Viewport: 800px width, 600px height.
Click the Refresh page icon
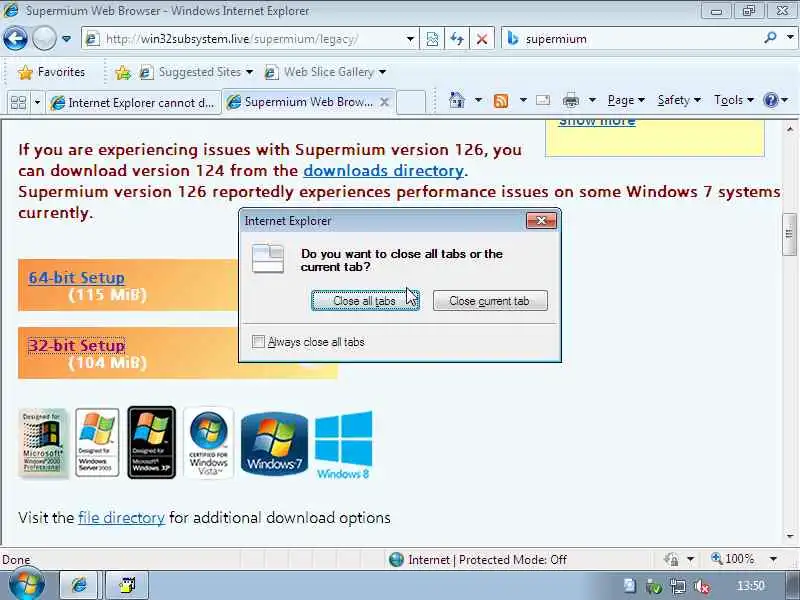[457, 39]
